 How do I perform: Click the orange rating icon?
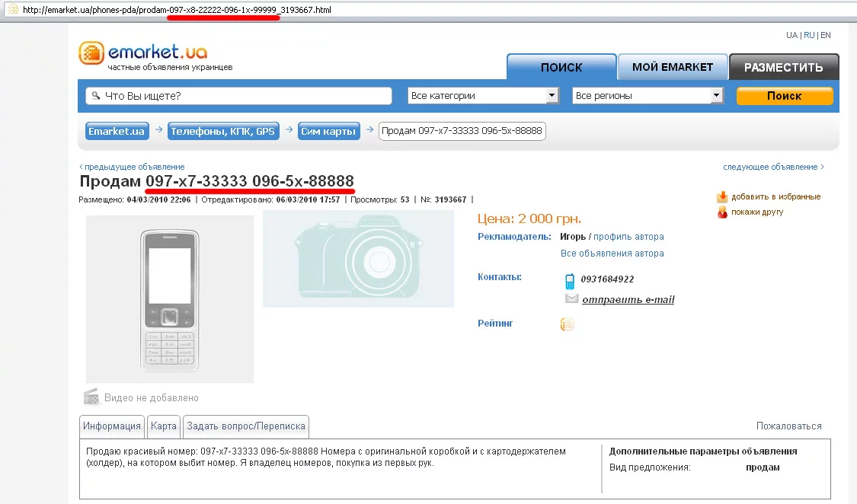[x=568, y=324]
